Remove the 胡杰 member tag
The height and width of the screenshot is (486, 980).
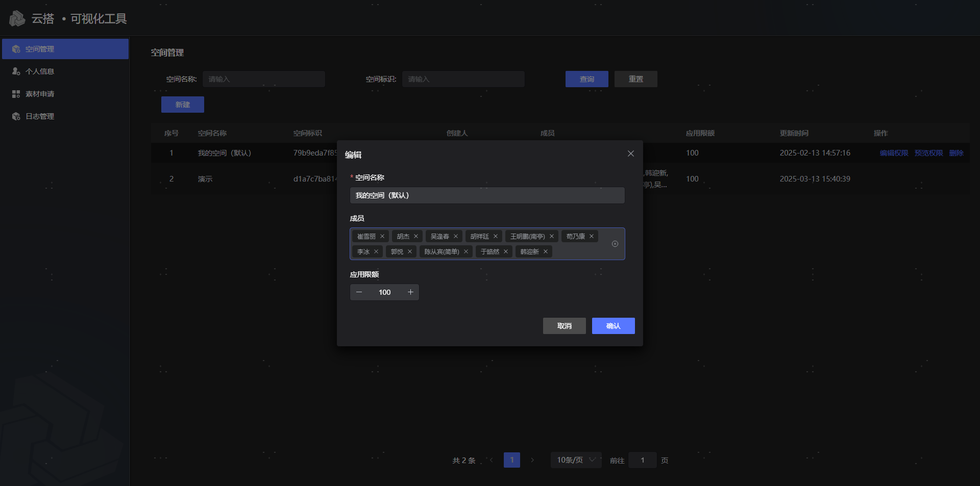click(416, 237)
